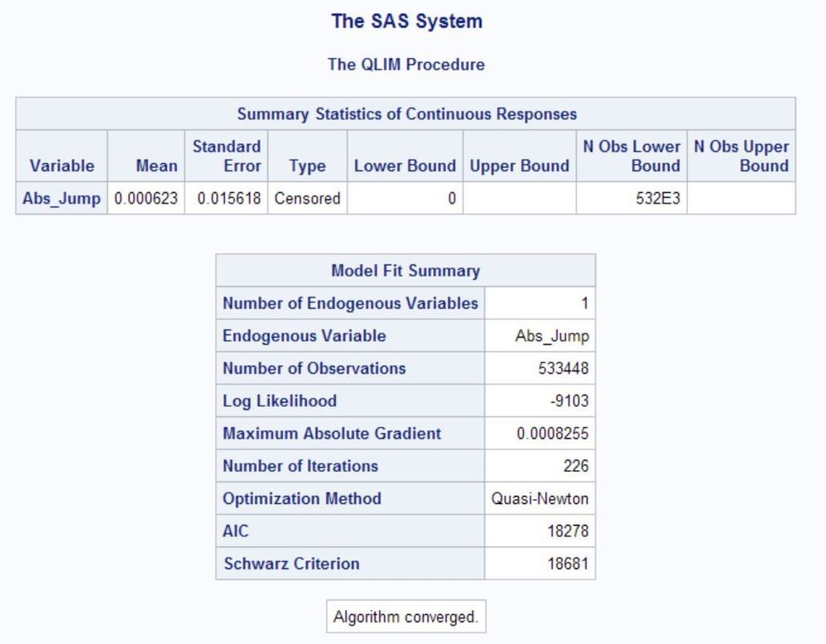Select the N Obs Lower Bound header

coord(632,156)
